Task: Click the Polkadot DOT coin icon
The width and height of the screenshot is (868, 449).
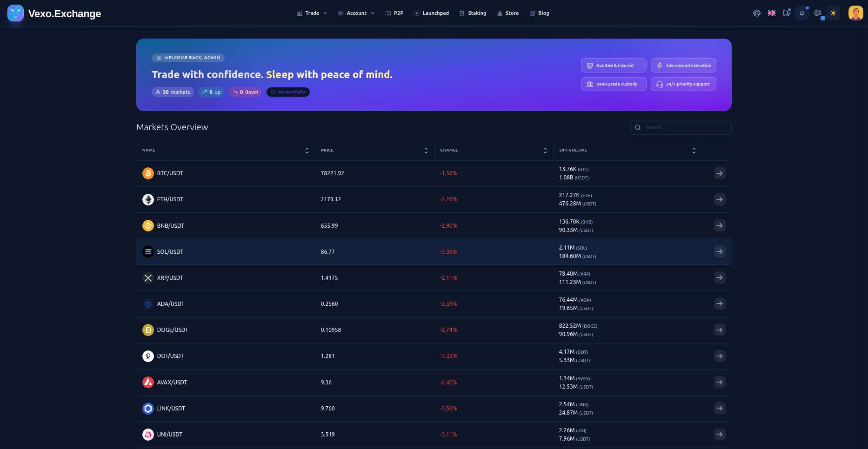Action: click(148, 356)
